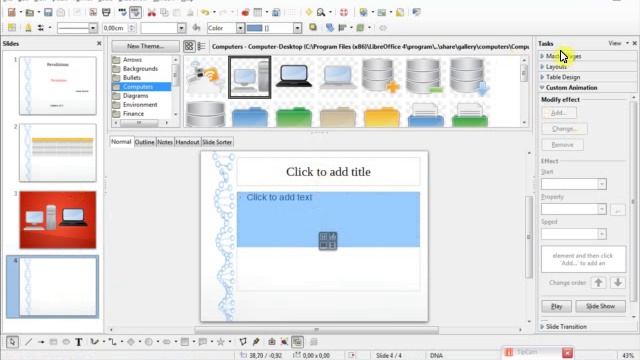This screenshot has width=640, height=360.
Task: Click the Cut scissors icon
Action: click(x=151, y=12)
